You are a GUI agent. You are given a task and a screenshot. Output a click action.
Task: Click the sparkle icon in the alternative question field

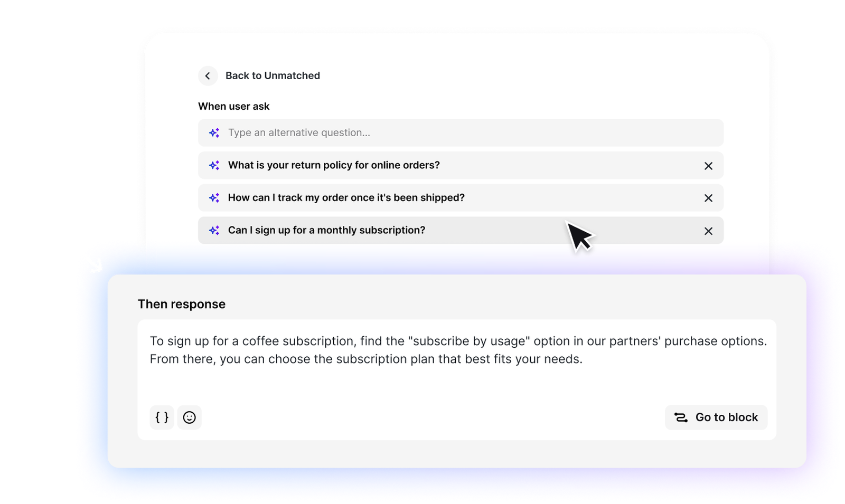click(x=214, y=132)
